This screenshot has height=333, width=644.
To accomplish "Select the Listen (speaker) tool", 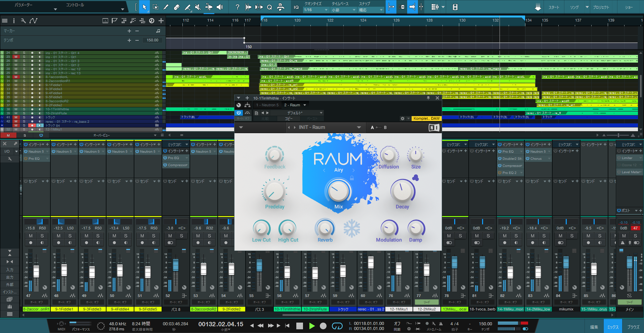I will 220,7.
